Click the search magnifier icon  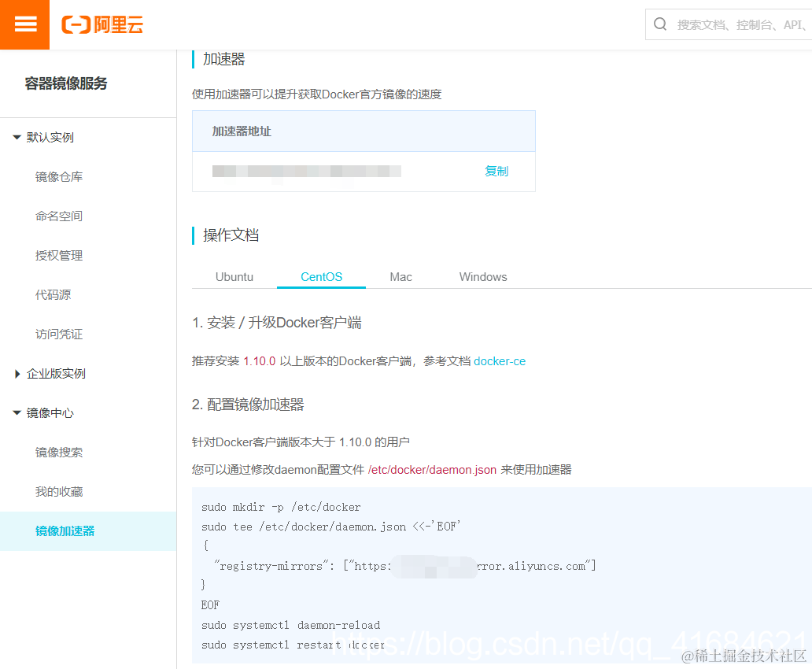[x=661, y=24]
